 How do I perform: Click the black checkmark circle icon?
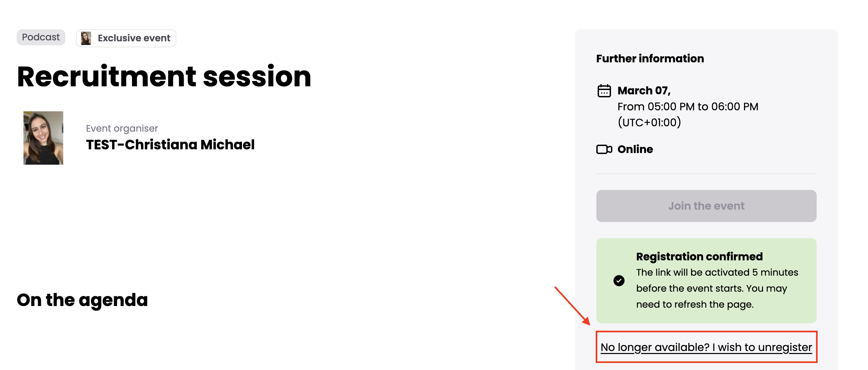(619, 280)
